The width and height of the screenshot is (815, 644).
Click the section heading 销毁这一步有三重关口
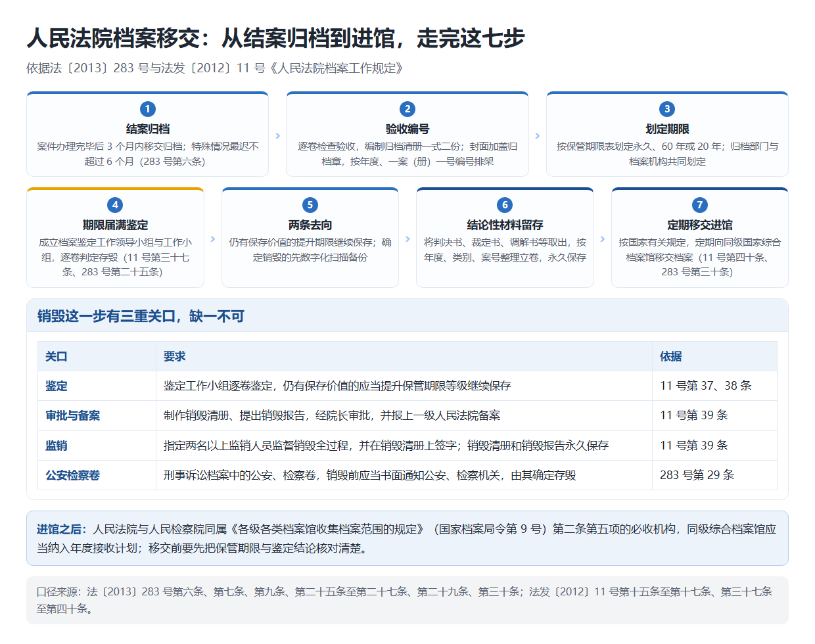141,316
